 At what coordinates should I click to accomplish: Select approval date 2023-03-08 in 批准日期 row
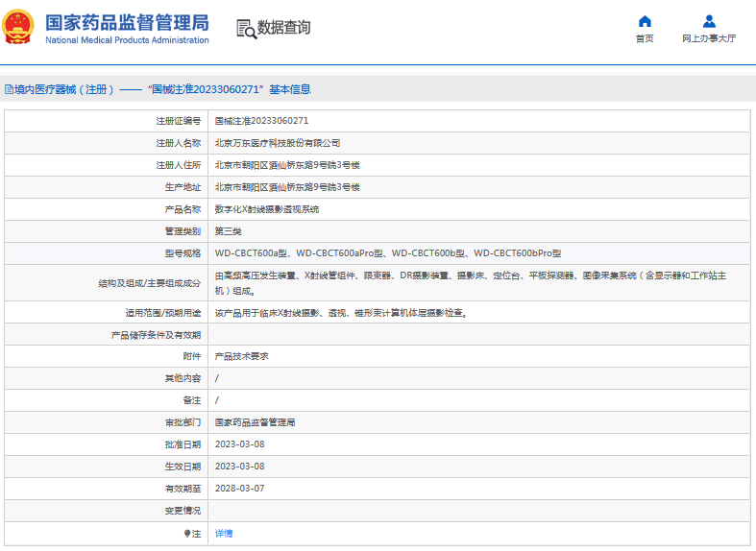[x=239, y=444]
